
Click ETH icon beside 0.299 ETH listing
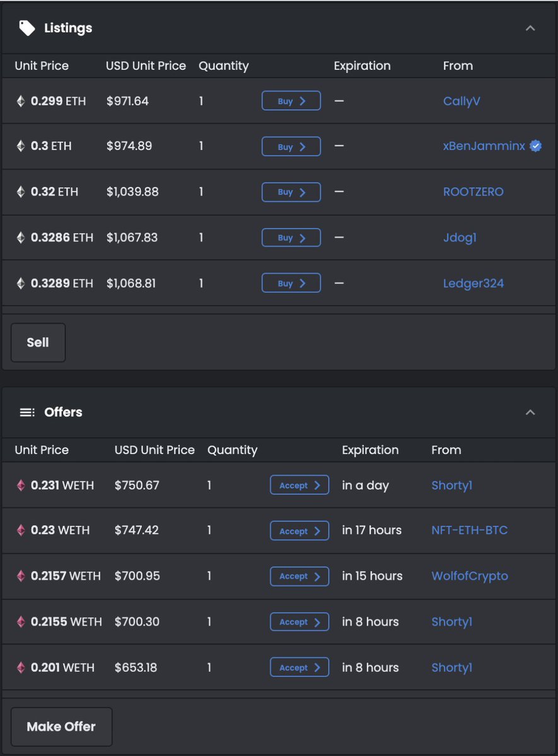pyautogui.click(x=21, y=101)
